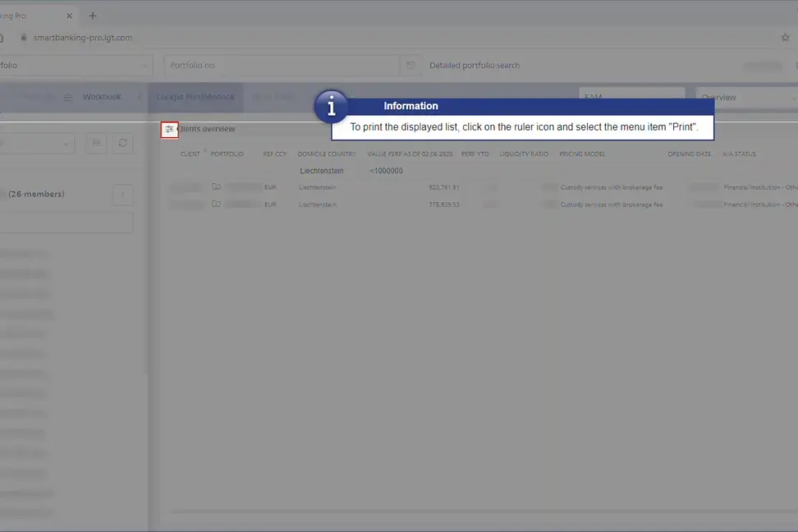The image size is (798, 532).
Task: Sort by Domicile Country column header
Action: pyautogui.click(x=326, y=154)
